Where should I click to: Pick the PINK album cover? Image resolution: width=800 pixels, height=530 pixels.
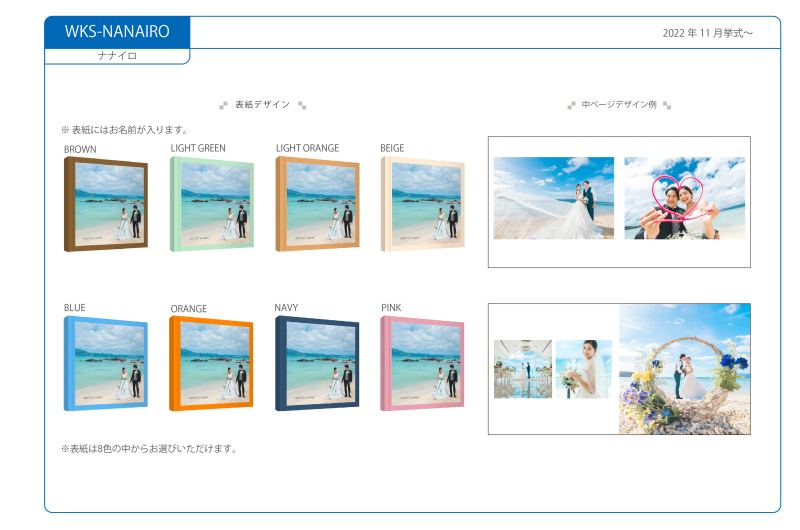(x=423, y=364)
